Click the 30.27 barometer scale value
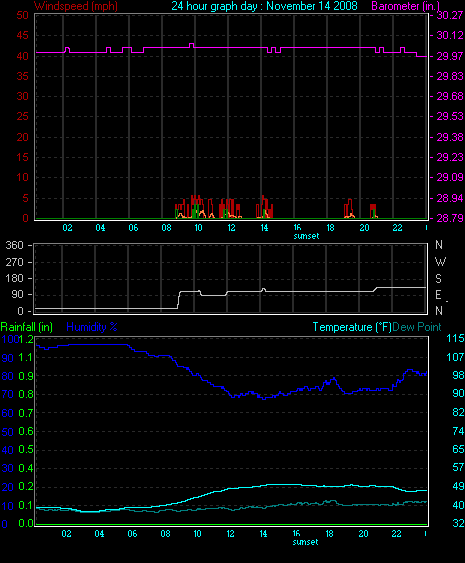The height and width of the screenshot is (563, 465). pos(450,15)
